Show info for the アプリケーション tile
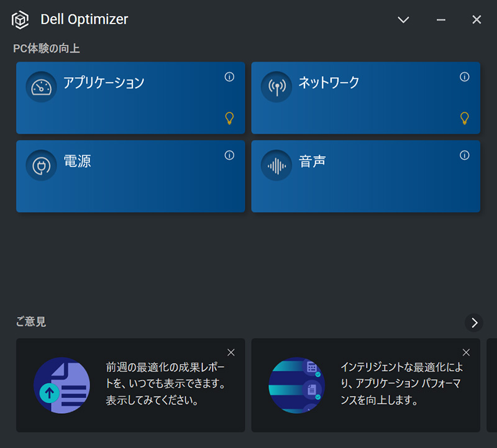This screenshot has width=497, height=448. (x=229, y=77)
